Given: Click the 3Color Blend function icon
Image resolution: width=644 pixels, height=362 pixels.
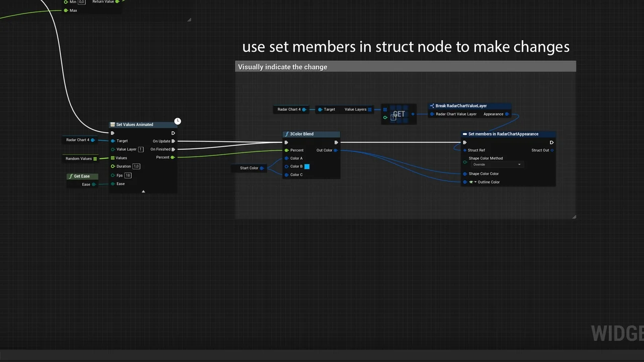Looking at the screenshot, I should click(287, 134).
